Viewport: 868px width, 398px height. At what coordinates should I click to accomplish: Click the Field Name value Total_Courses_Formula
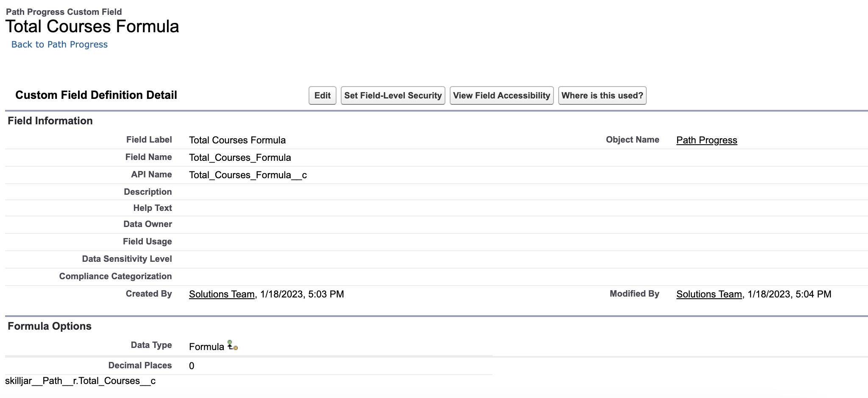click(240, 158)
